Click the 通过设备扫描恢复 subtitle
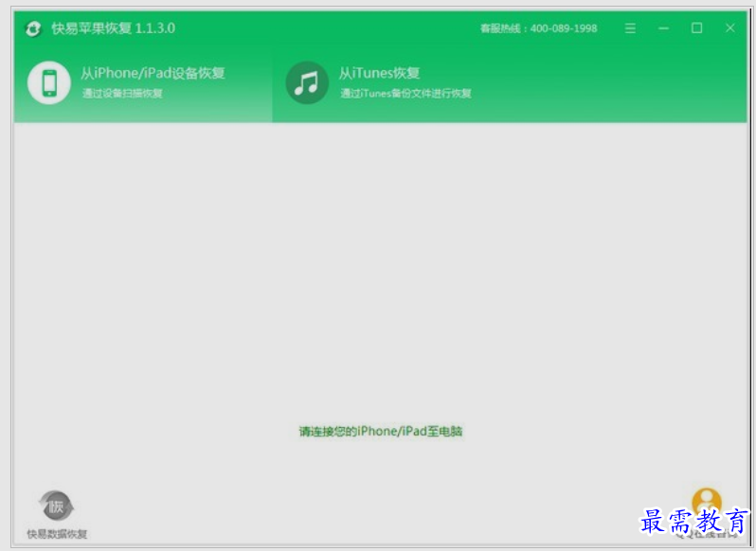 (122, 94)
